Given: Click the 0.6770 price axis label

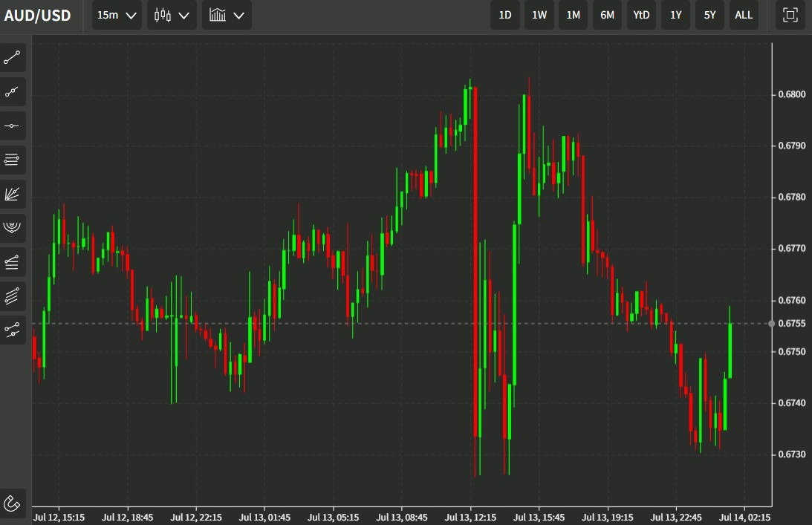Looking at the screenshot, I should coord(792,249).
